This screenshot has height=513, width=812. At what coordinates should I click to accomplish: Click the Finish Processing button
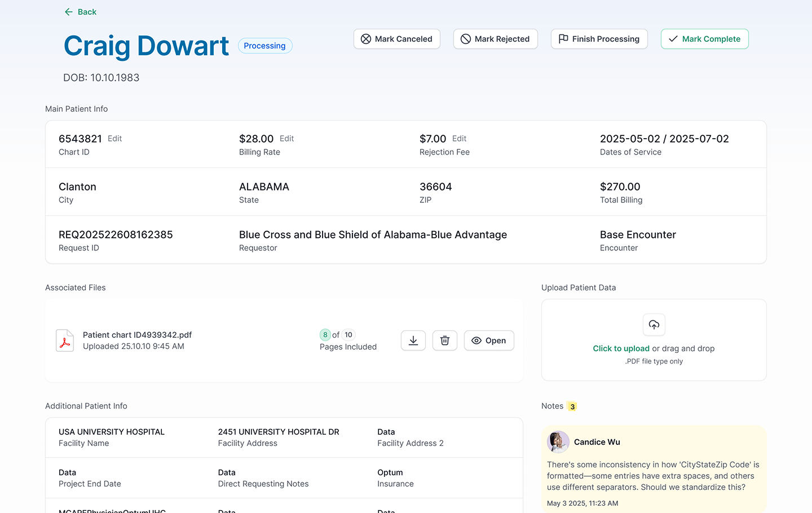click(x=599, y=39)
